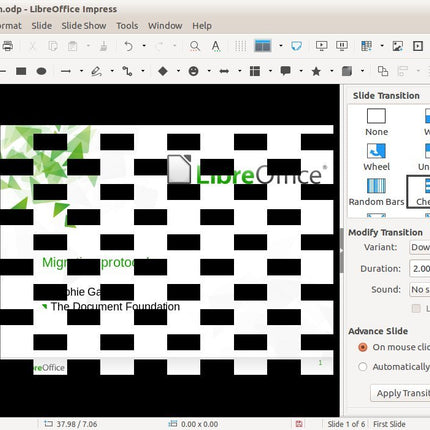Select the Connector tool

point(127,71)
